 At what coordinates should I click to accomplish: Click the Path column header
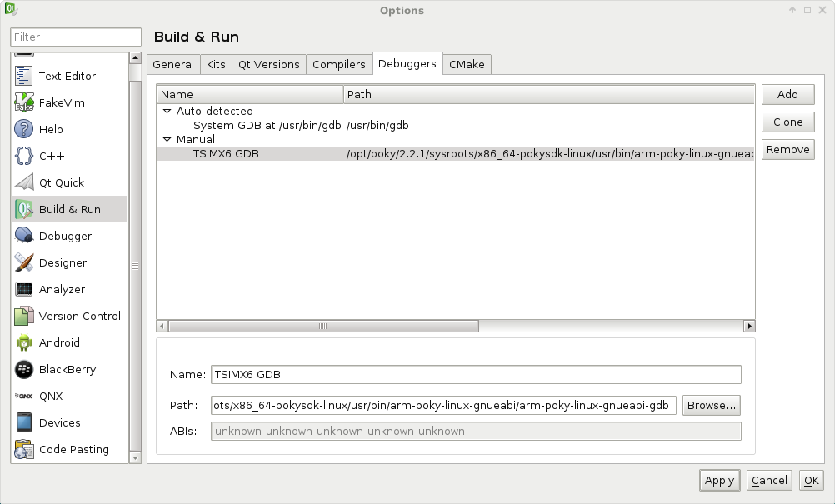coord(549,94)
